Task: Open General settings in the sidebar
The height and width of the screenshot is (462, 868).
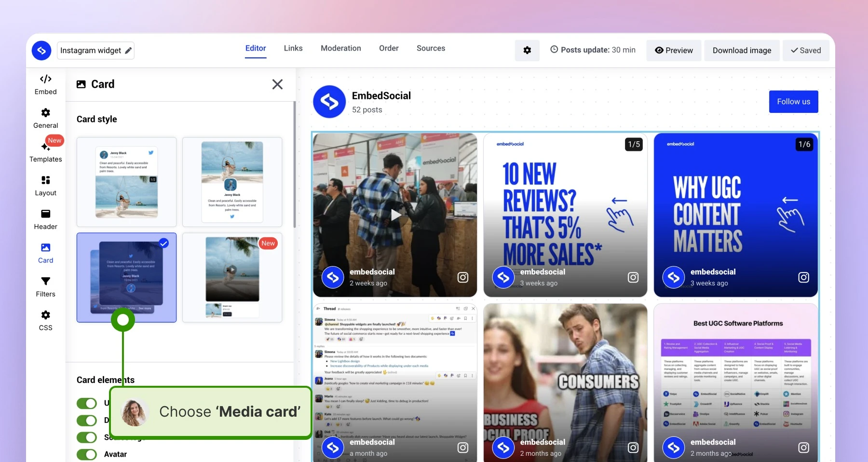Action: (x=46, y=118)
